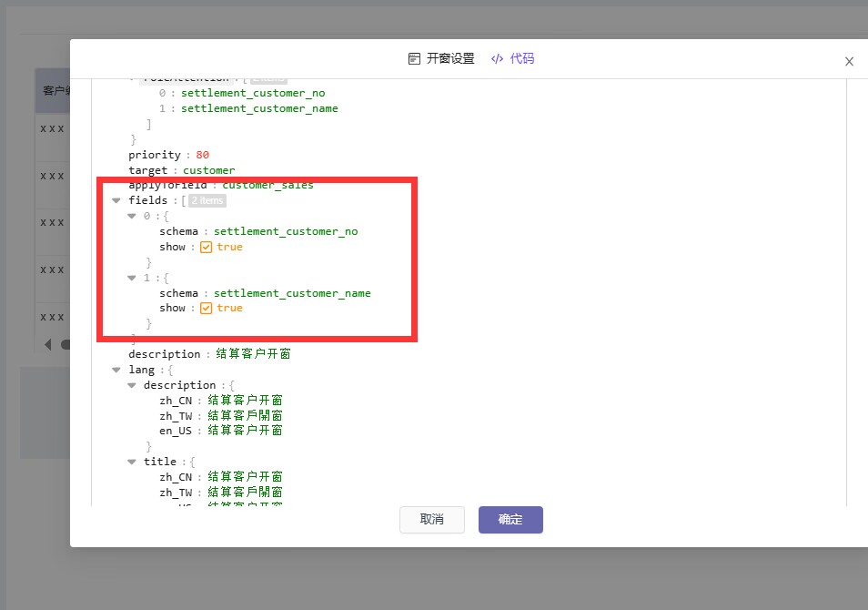Viewport: 868px width, 610px height.
Task: Click the left scroll arrow in background table
Action: coord(47,345)
